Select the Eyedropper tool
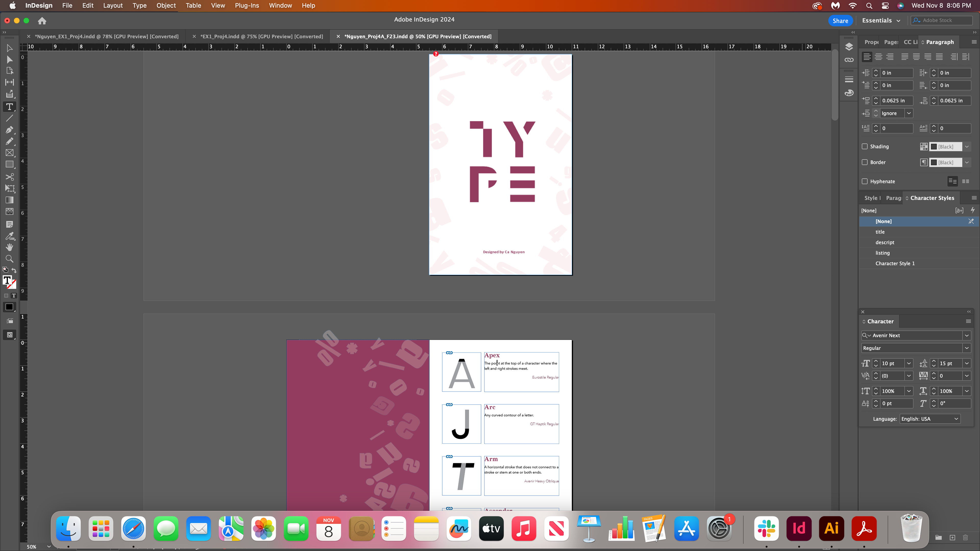 click(9, 236)
